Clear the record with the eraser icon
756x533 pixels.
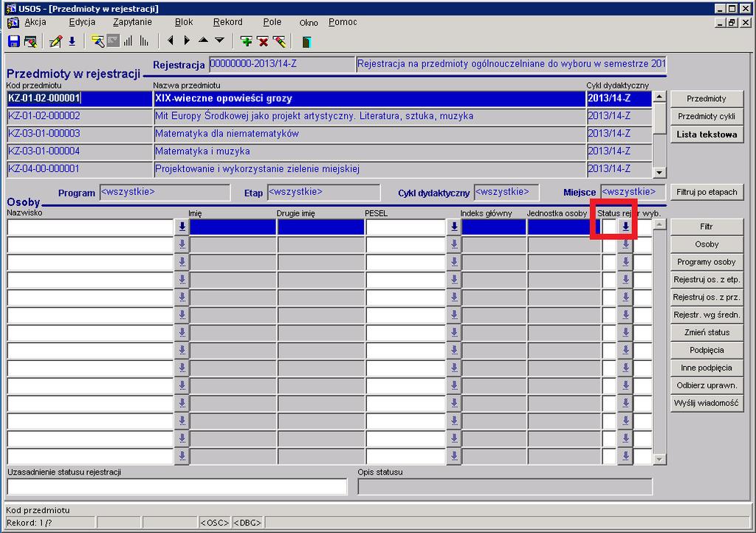[279, 41]
